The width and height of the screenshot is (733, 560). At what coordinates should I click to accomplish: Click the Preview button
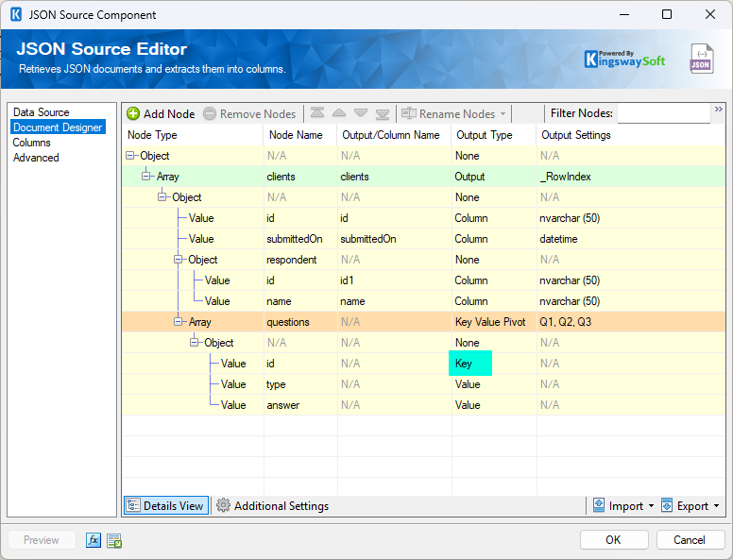(x=42, y=540)
